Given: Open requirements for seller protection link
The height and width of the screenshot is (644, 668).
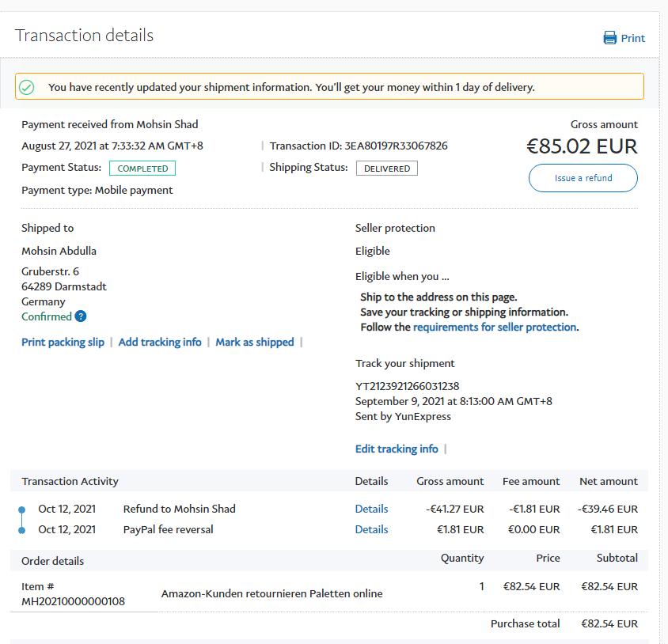Looking at the screenshot, I should click(x=495, y=327).
